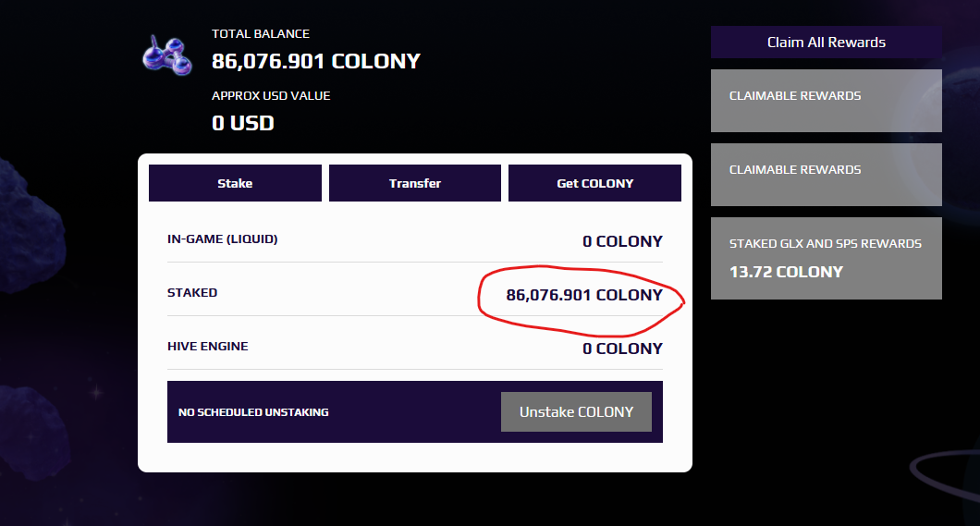Claim All Rewards
This screenshot has width=980, height=526.
[x=827, y=42]
